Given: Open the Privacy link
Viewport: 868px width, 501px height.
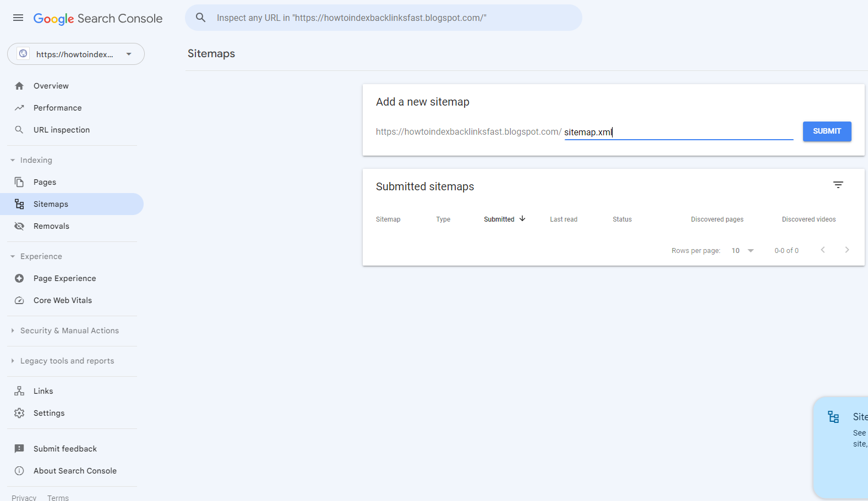Looking at the screenshot, I should point(24,497).
